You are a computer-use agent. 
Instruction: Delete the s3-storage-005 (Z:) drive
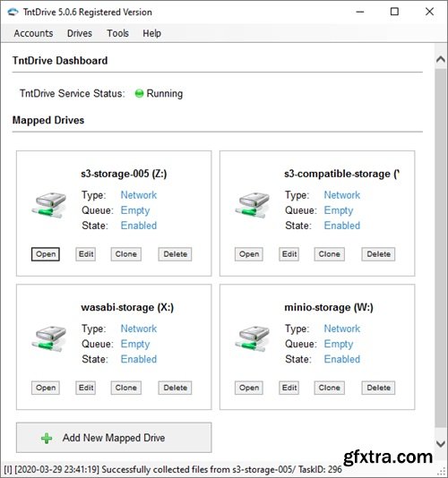pos(175,254)
